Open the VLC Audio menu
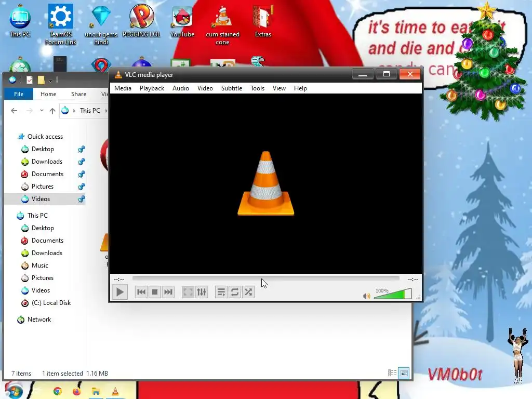 tap(180, 88)
